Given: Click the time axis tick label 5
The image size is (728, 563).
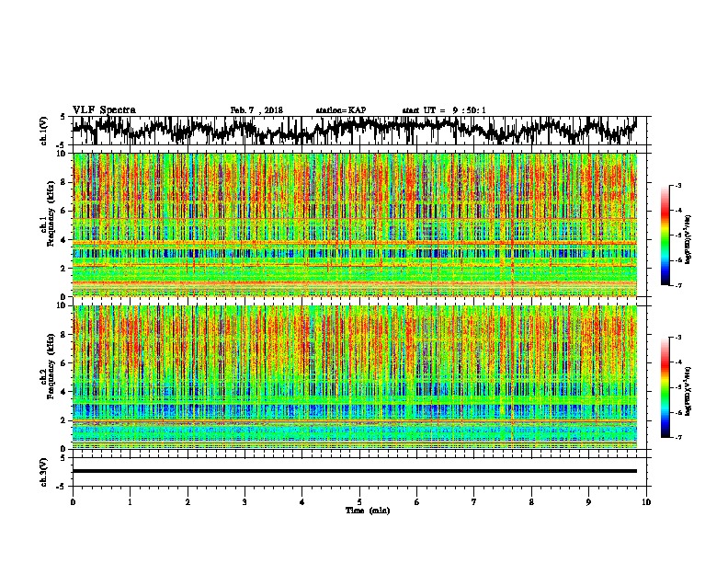Looking at the screenshot, I should coord(359,502).
